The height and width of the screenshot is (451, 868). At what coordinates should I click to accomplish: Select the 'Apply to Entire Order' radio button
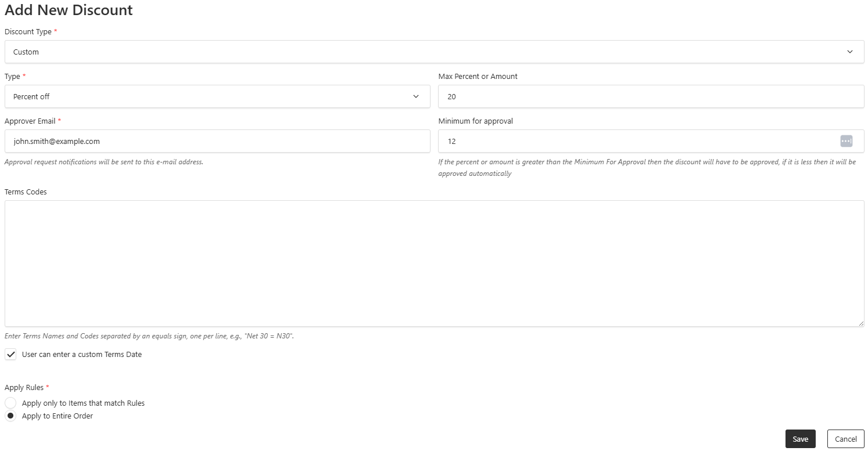click(x=10, y=416)
